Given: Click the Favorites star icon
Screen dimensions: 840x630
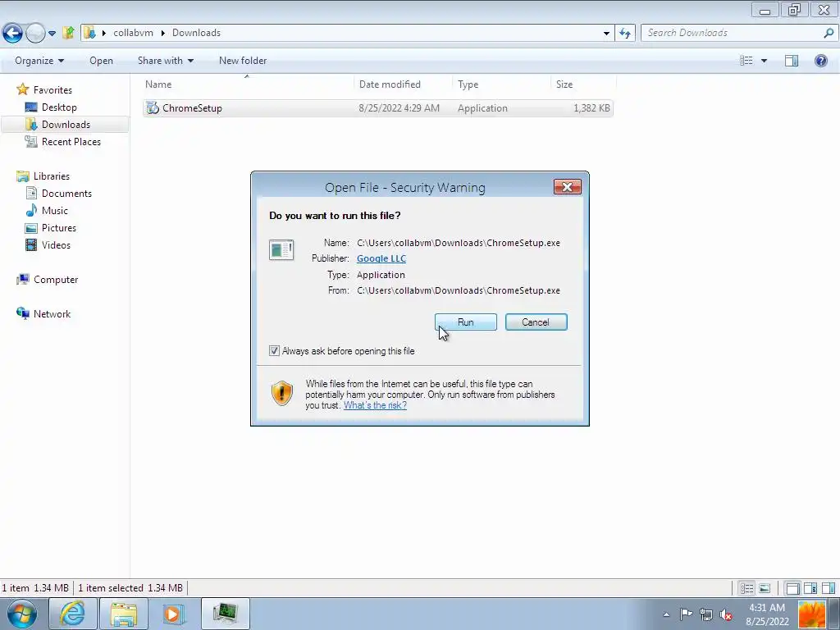Looking at the screenshot, I should pyautogui.click(x=22, y=89).
